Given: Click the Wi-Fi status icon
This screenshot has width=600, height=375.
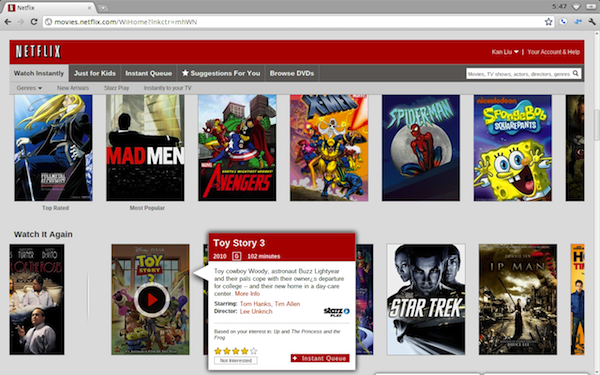Looking at the screenshot, I should pyautogui.click(x=576, y=7).
